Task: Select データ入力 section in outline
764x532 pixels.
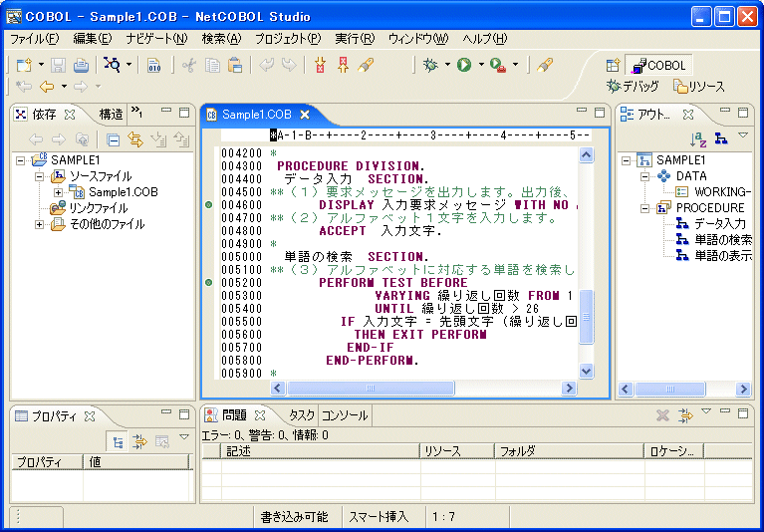Action: pyautogui.click(x=711, y=224)
